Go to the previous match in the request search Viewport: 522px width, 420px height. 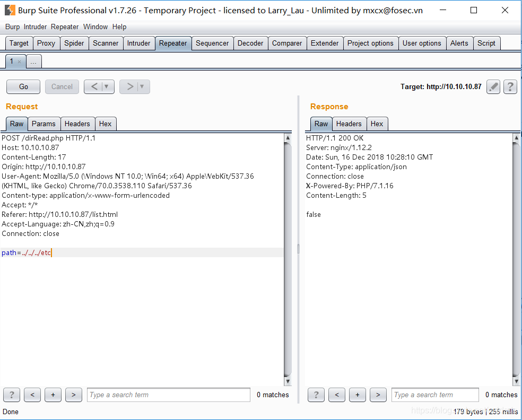[x=32, y=395]
